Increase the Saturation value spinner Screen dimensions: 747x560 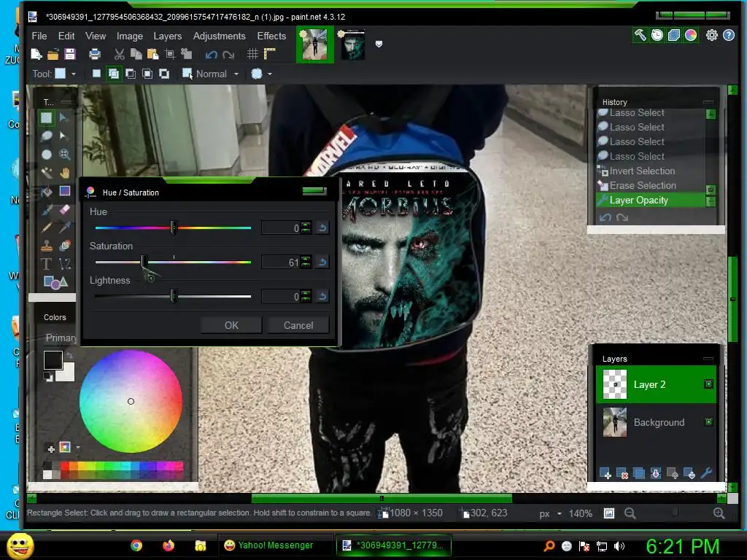point(306,259)
